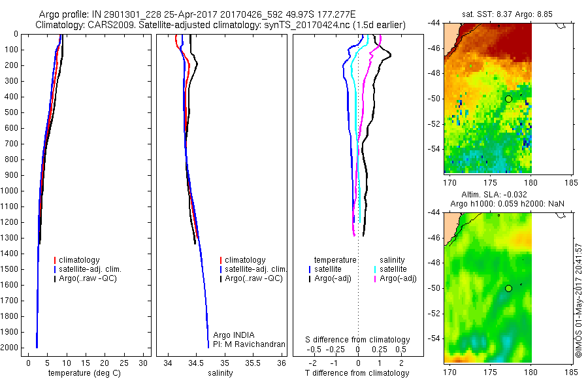Image resolution: width=588 pixels, height=379 pixels.
Task: Click 'Argo(..raw -QC)' legend entry in salinity panel
Action: click(253, 278)
